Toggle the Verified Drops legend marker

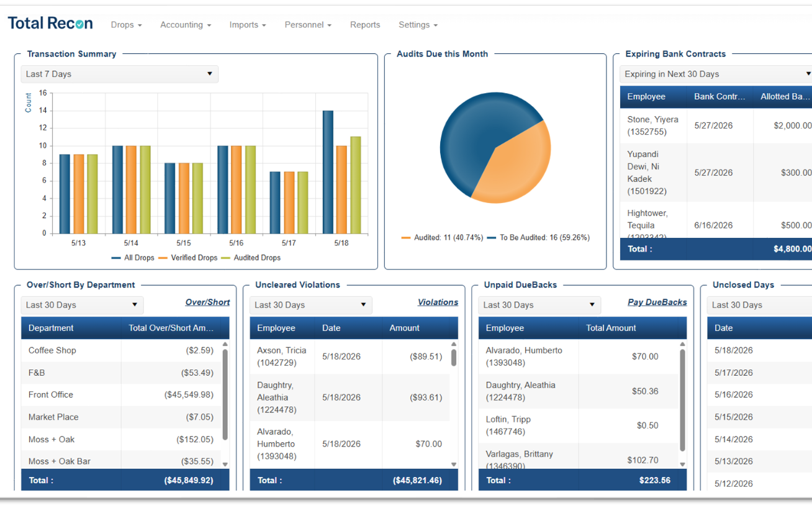pyautogui.click(x=163, y=258)
